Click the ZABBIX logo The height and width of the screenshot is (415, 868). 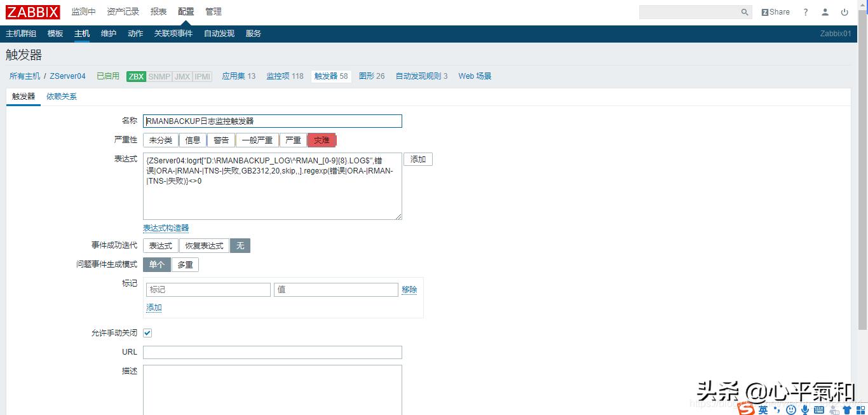pos(32,11)
